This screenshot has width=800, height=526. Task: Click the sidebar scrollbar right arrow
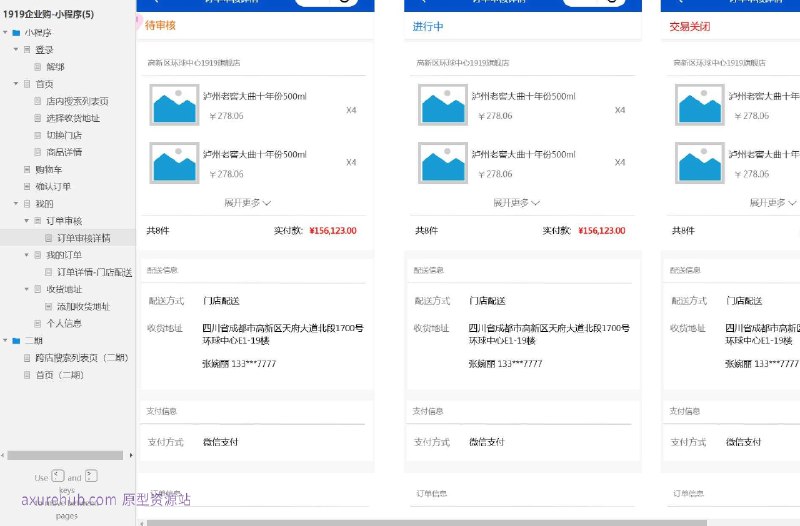(131, 455)
